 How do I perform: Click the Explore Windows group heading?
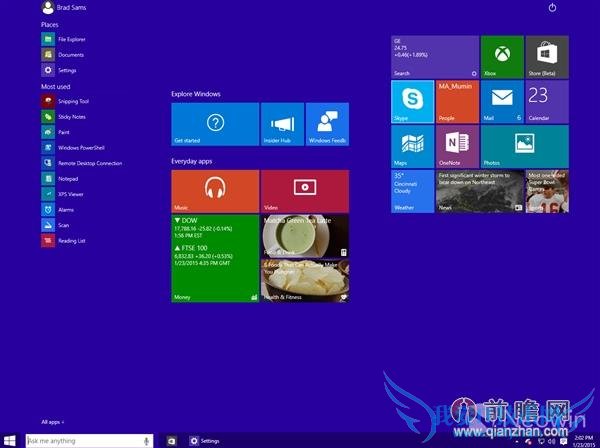pyautogui.click(x=196, y=94)
